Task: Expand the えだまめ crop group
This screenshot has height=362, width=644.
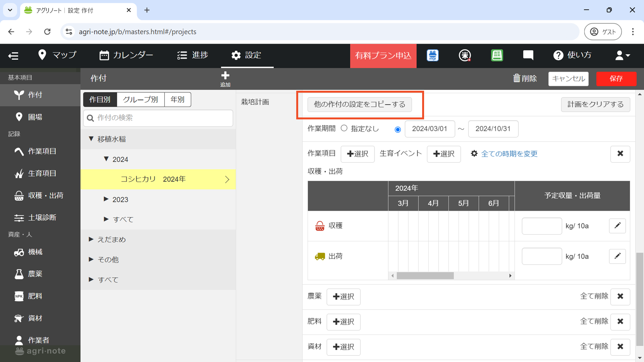Action: (91, 239)
